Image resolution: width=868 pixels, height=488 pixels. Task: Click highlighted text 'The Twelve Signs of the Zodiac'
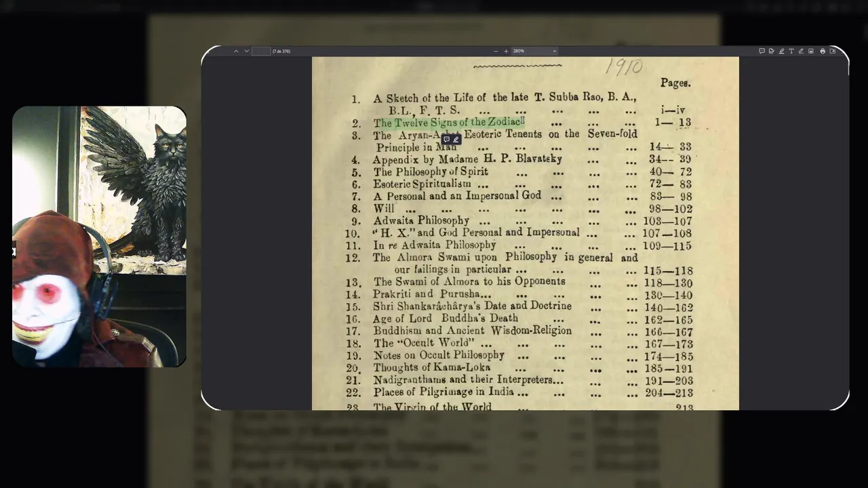(x=448, y=123)
